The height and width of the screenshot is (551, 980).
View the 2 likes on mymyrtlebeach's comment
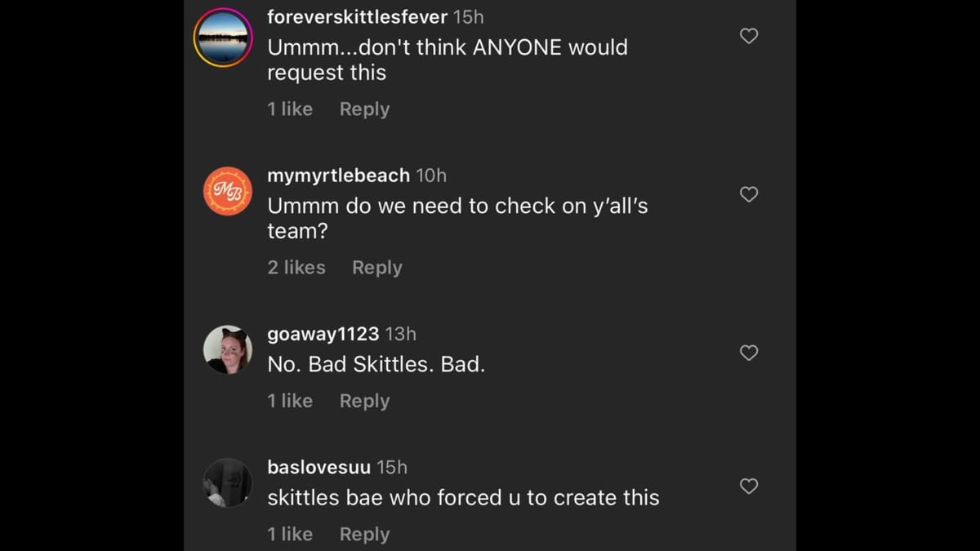tap(296, 267)
